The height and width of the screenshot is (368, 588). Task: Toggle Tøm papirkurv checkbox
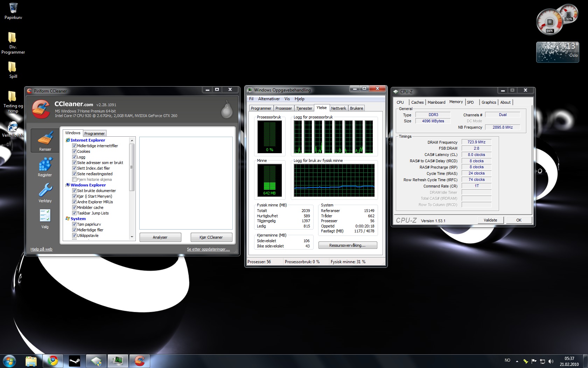pos(74,224)
